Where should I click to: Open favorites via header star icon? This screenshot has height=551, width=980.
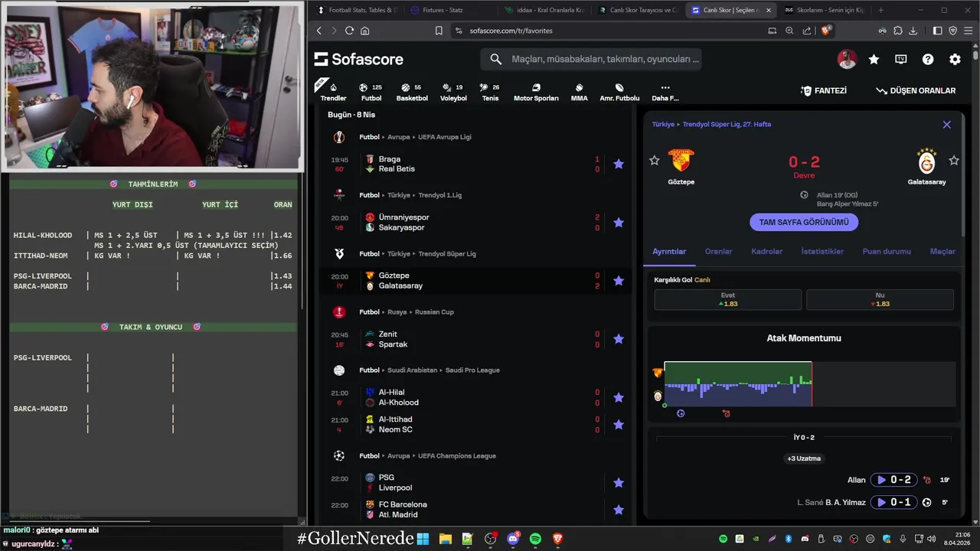[x=874, y=59]
